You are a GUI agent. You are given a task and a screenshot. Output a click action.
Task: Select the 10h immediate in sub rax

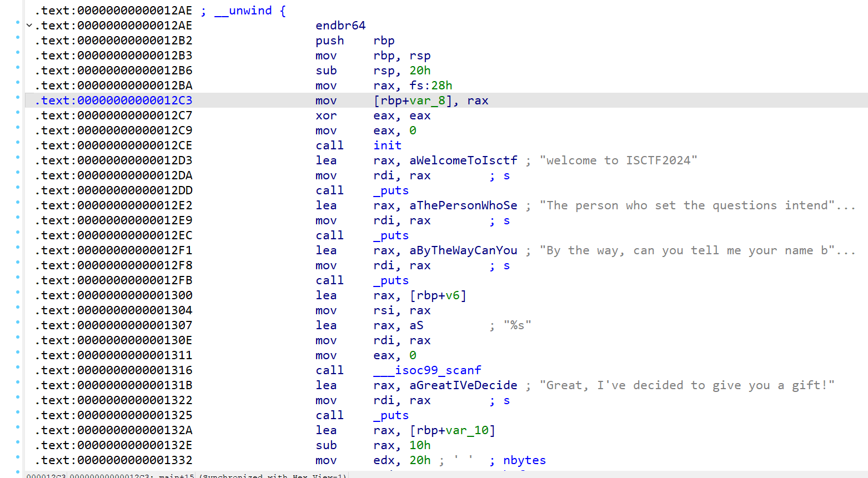coord(420,445)
